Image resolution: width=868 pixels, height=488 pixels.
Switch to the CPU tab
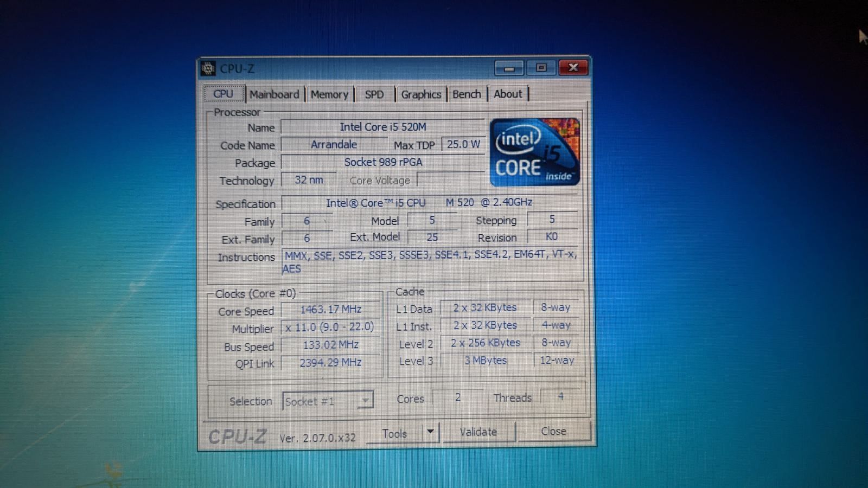[x=223, y=94]
